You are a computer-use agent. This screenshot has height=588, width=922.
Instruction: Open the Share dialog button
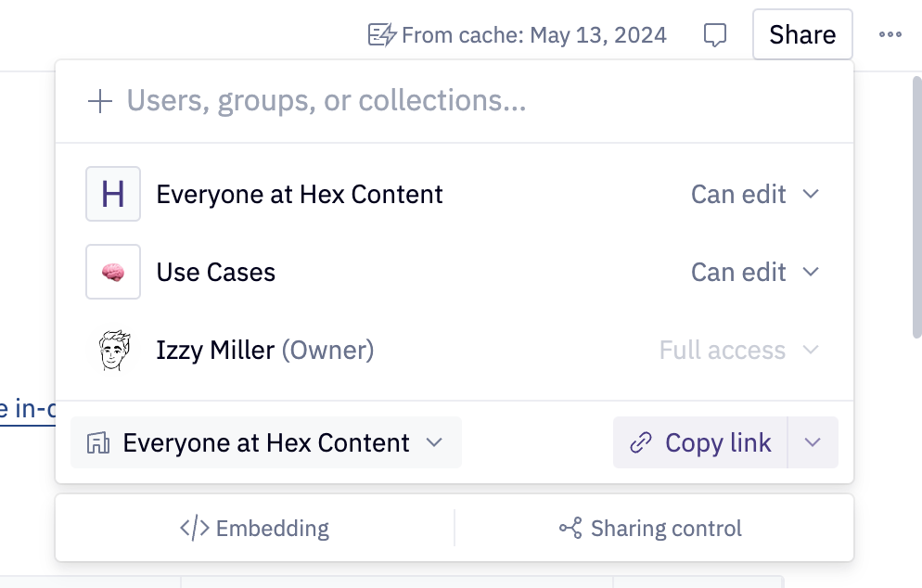point(801,34)
